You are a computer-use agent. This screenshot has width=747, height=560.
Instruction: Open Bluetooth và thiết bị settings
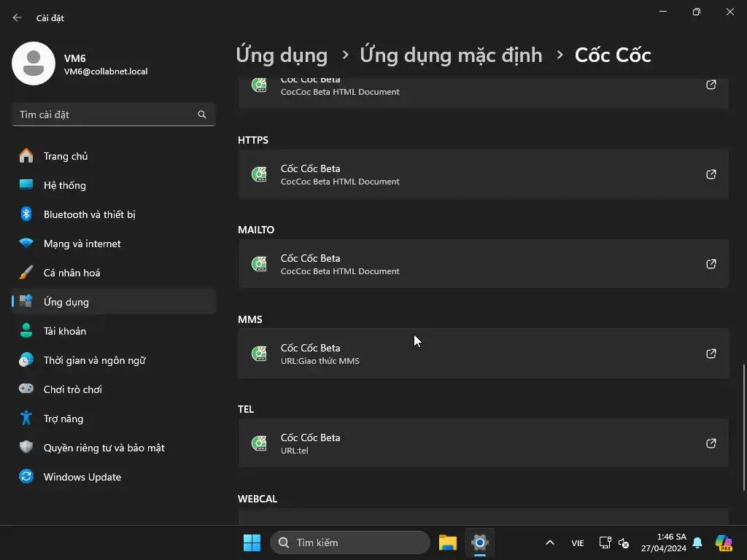coord(89,214)
